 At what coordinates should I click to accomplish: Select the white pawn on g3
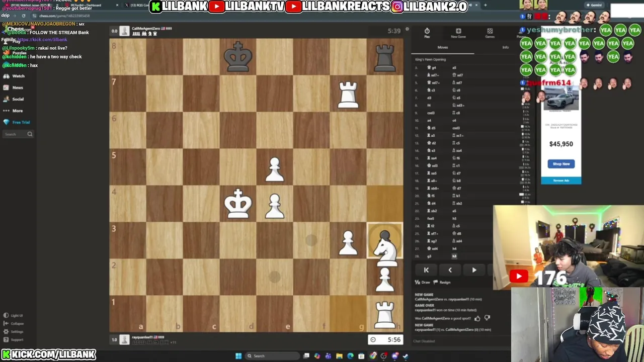(x=348, y=243)
